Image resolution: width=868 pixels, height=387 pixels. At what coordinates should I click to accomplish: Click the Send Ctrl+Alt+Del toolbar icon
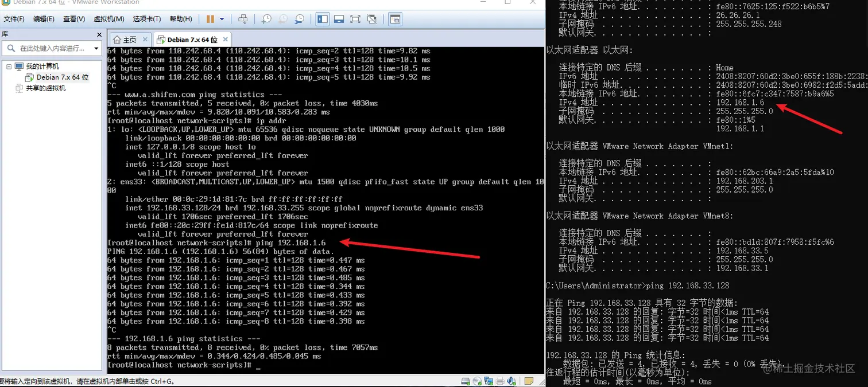click(243, 19)
